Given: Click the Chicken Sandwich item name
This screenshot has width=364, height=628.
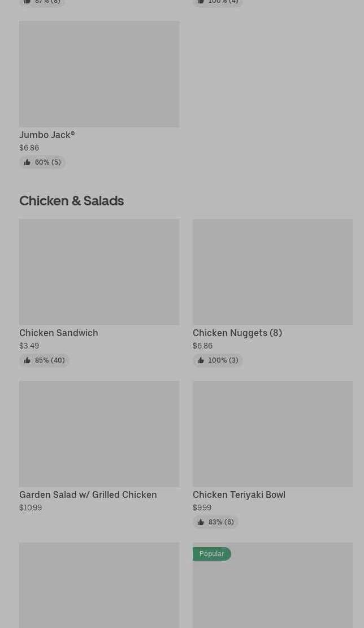Looking at the screenshot, I should pyautogui.click(x=59, y=333).
